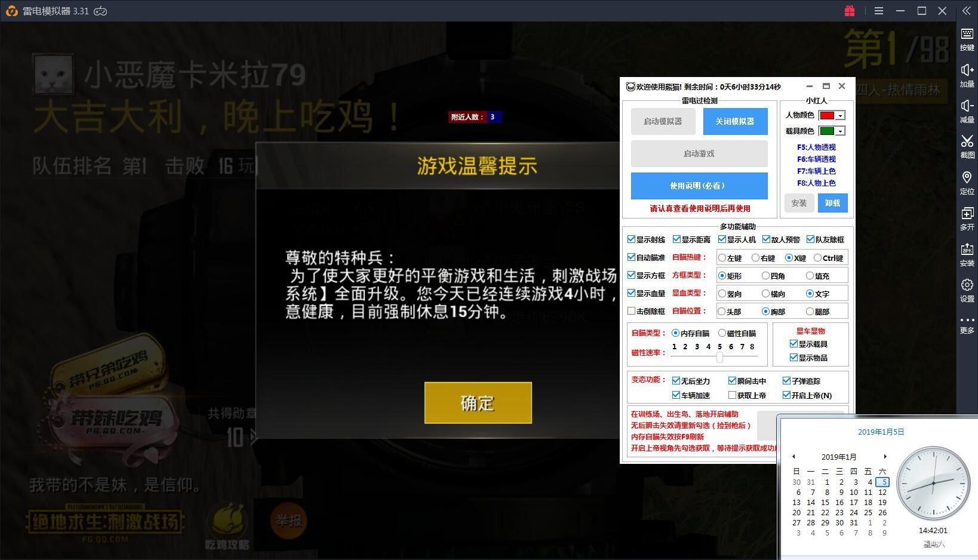Click the 举报 report button in game
Image resolution: width=978 pixels, height=560 pixels.
[x=289, y=520]
